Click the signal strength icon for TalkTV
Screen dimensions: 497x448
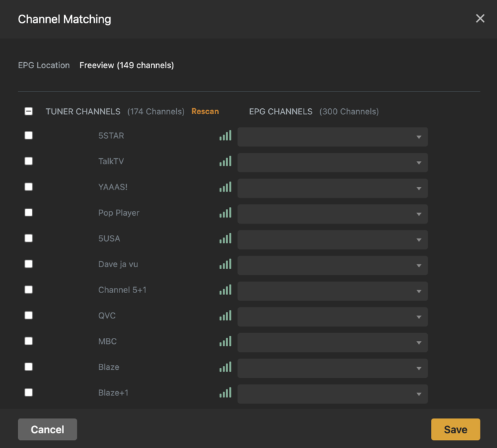(225, 162)
